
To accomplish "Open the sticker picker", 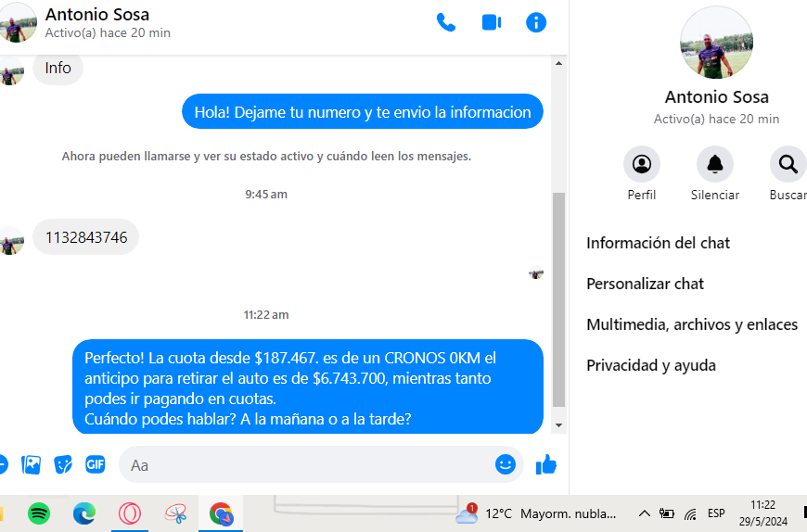I will pos(63,464).
